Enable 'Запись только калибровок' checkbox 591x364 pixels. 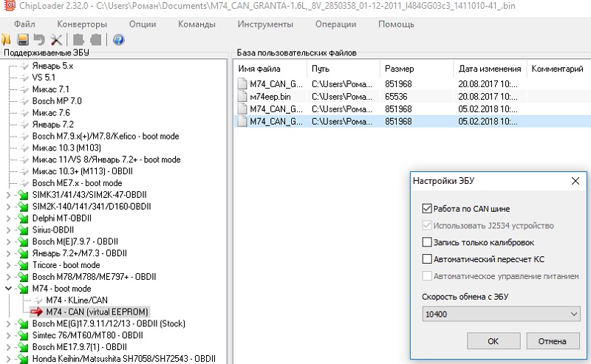pos(426,242)
